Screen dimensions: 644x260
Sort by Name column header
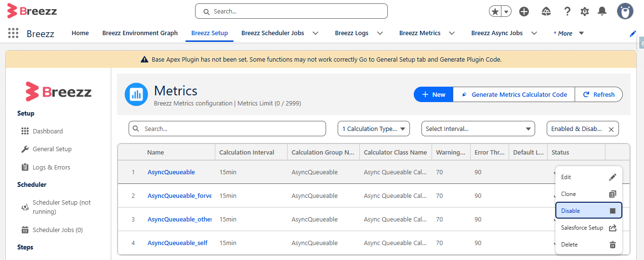pyautogui.click(x=156, y=152)
